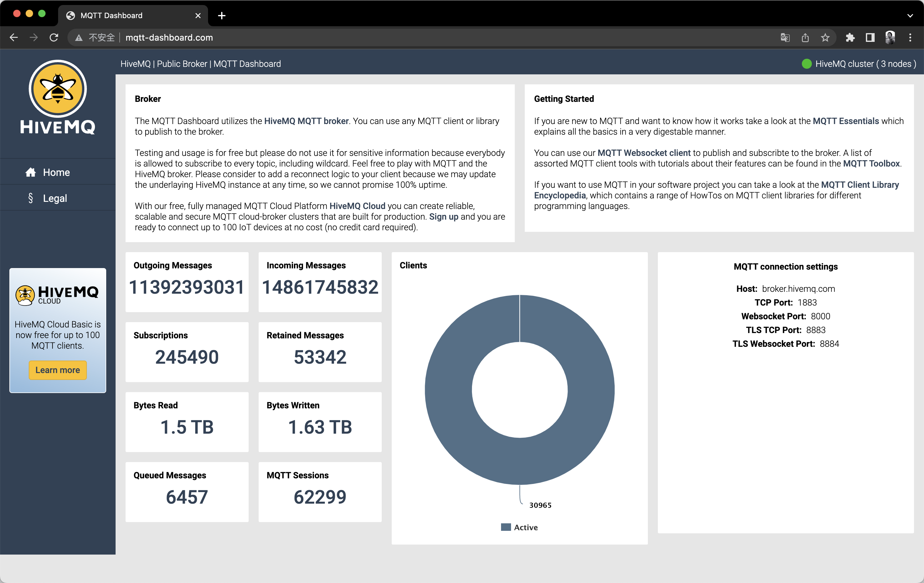Viewport: 924px width, 583px height.
Task: Open the profile avatar icon
Action: point(890,37)
